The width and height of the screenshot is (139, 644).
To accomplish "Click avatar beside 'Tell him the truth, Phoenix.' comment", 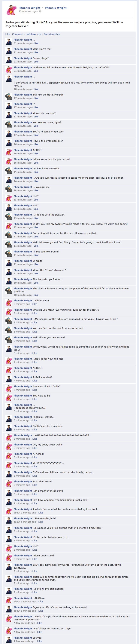I will [x=9, y=97].
